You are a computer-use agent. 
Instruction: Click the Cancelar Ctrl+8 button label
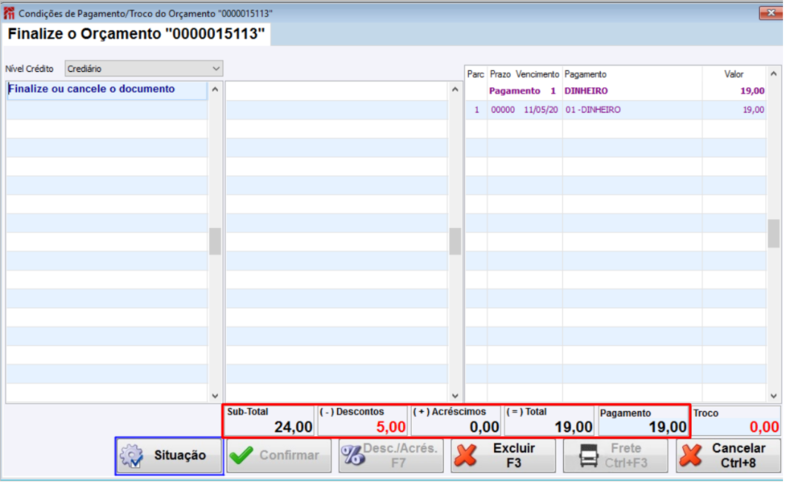(x=738, y=455)
